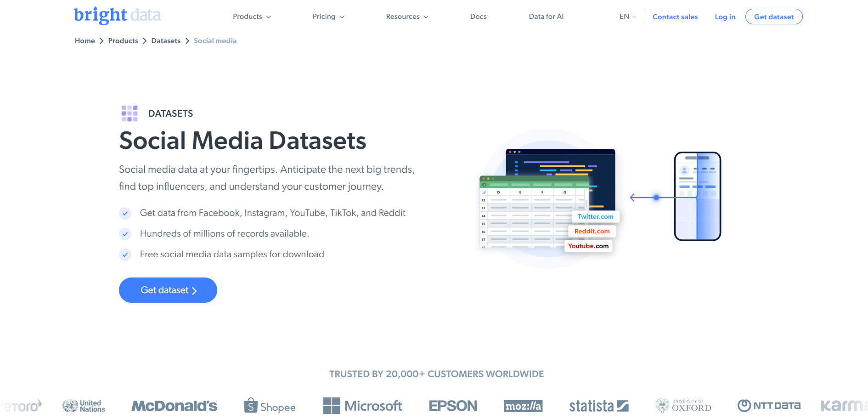The height and width of the screenshot is (419, 868).
Task: Select the Youtube.com label in the illustration
Action: 588,246
